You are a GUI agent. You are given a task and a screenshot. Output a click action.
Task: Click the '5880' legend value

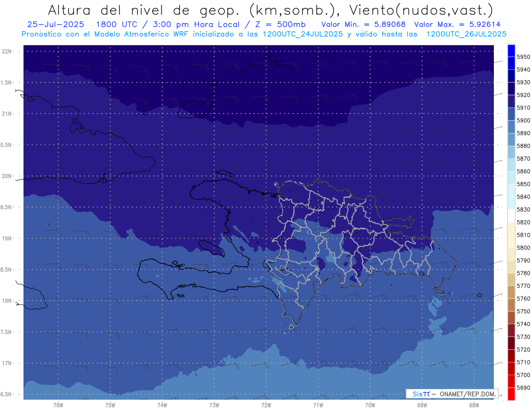click(524, 146)
